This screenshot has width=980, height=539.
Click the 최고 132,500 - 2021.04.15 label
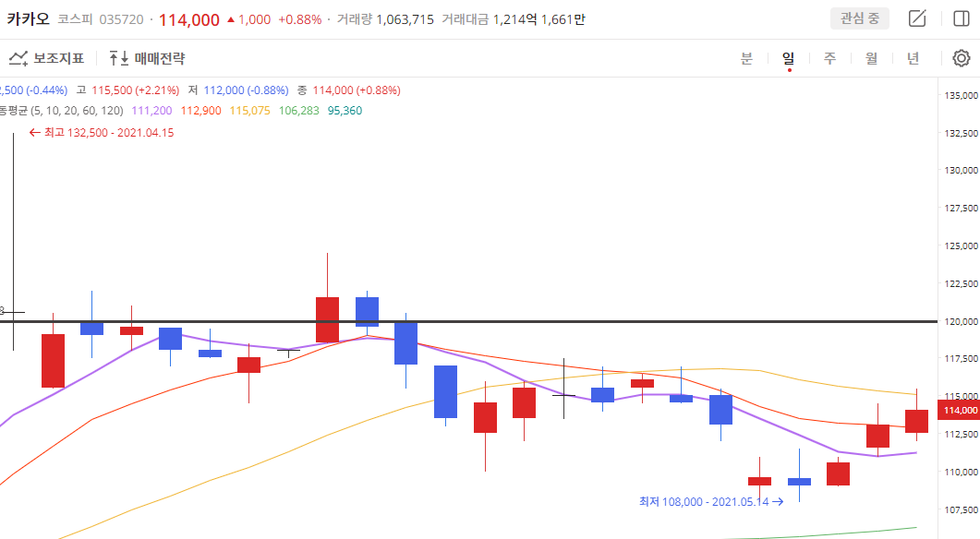click(102, 132)
